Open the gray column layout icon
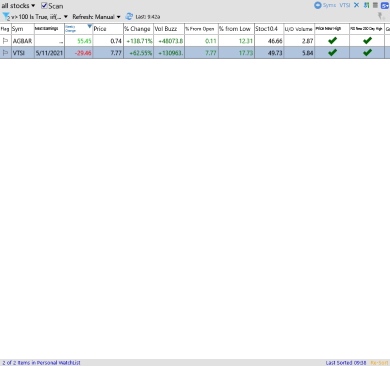This screenshot has height=366, width=390. point(375,5)
